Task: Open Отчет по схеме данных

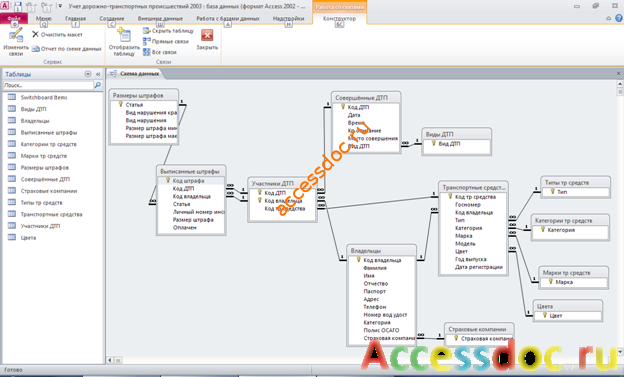Action: tap(67, 49)
